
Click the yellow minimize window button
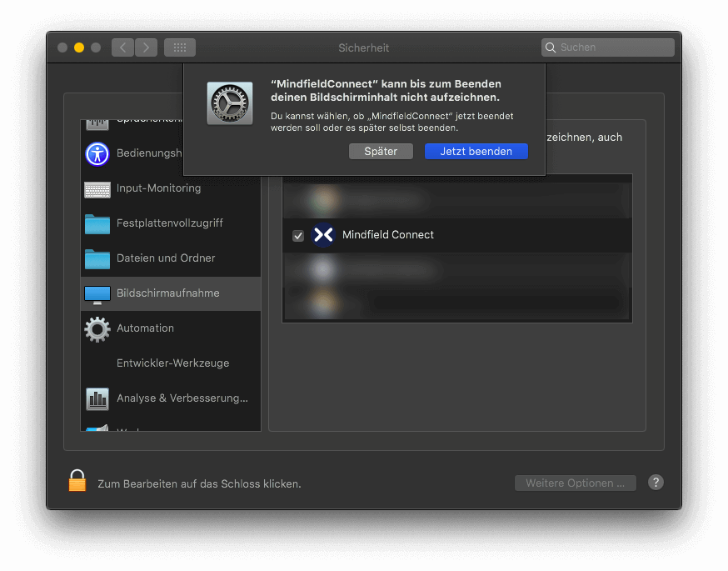[79, 48]
